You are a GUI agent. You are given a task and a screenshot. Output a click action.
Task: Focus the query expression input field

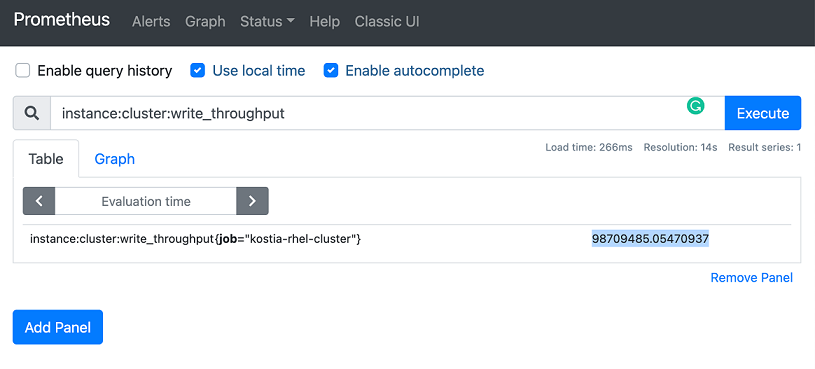387,113
